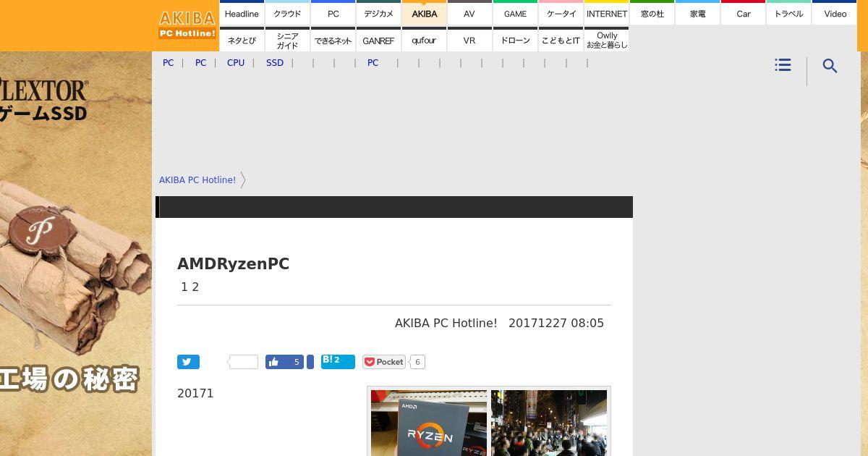Open the こどもとIT tab
Viewport: 868px width, 456px height.
coord(561,40)
